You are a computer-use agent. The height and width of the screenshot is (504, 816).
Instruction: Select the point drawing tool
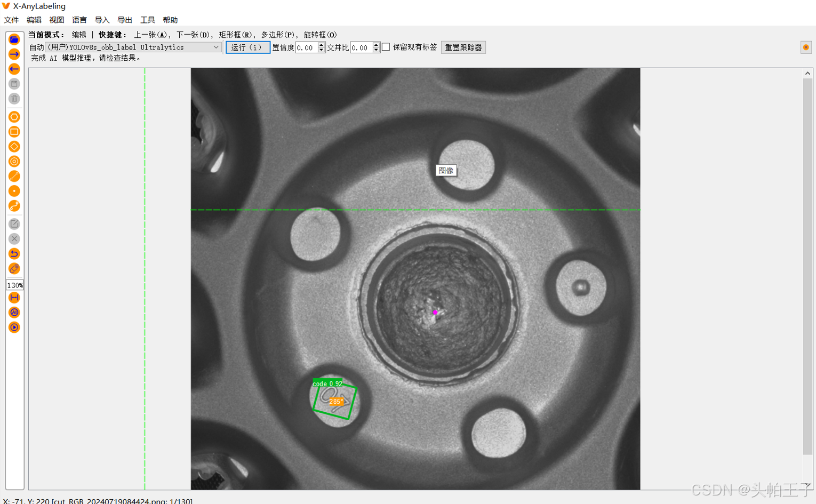14,191
